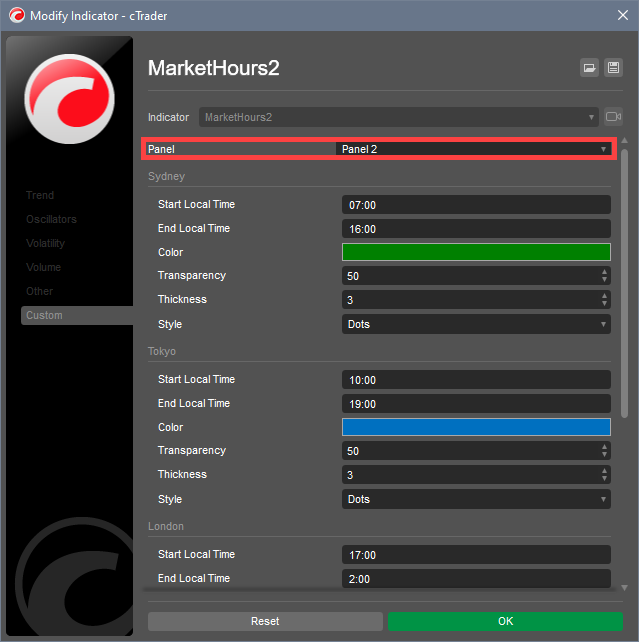The height and width of the screenshot is (642, 639).
Task: Click the load indicator settings icon
Action: pos(589,68)
